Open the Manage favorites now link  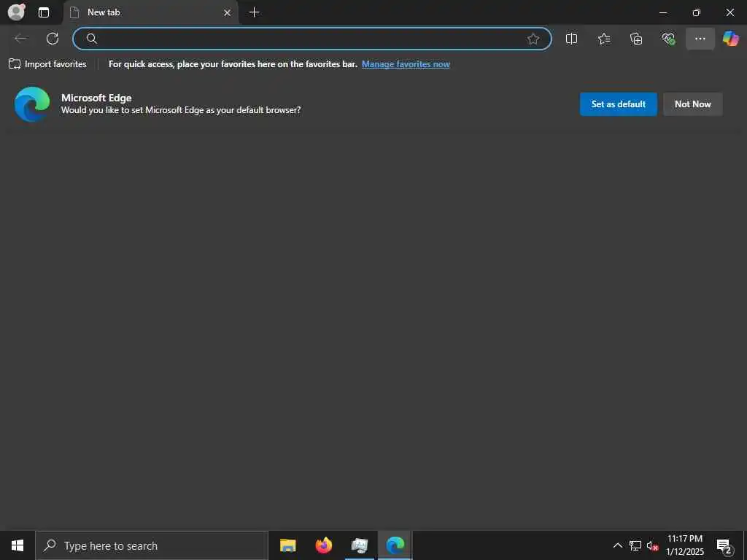tap(406, 64)
